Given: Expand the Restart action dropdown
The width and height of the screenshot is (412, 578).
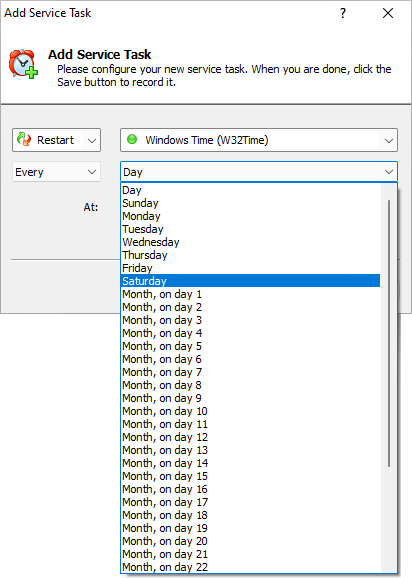Looking at the screenshot, I should point(92,140).
